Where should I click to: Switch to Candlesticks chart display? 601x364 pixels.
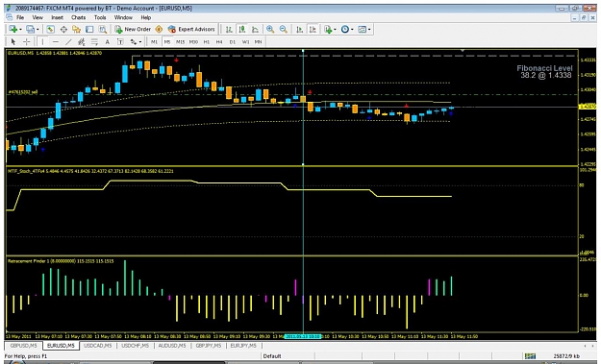pos(242,30)
